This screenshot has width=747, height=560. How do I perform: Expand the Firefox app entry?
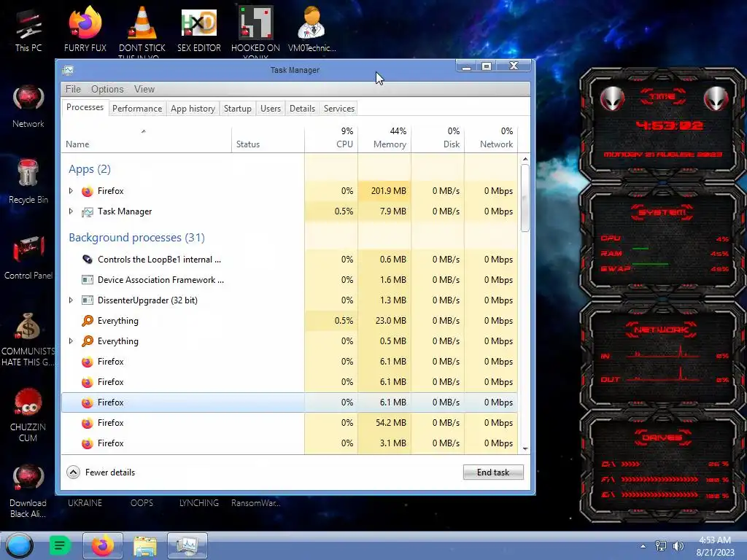pos(71,191)
